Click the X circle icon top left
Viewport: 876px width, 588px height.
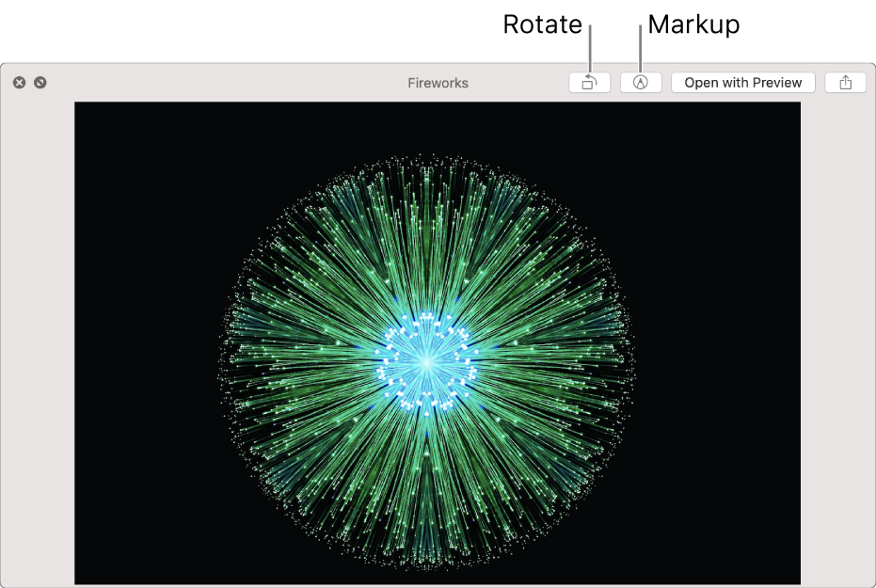click(x=18, y=83)
